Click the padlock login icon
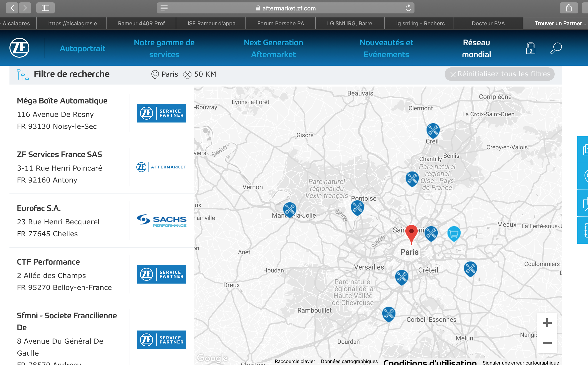The height and width of the screenshot is (373, 588). click(530, 48)
